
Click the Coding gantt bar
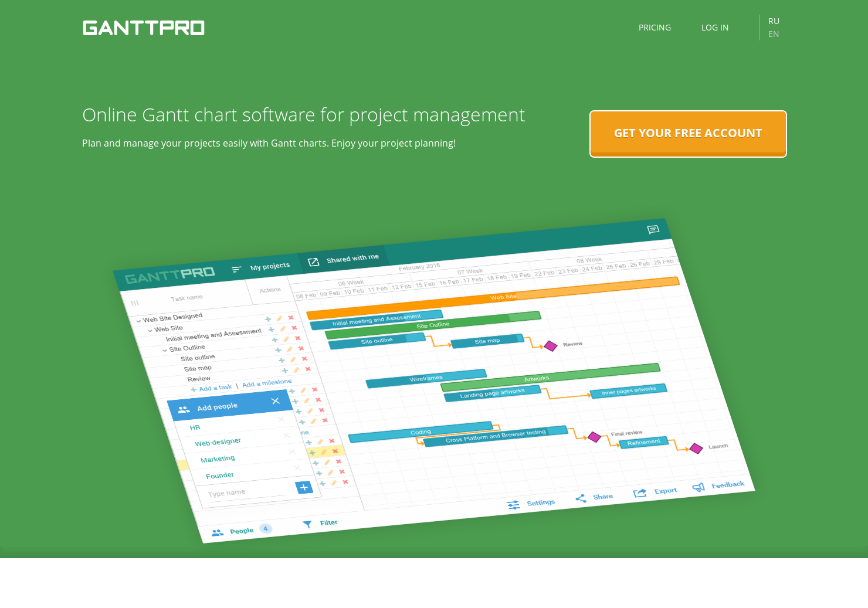(x=421, y=432)
